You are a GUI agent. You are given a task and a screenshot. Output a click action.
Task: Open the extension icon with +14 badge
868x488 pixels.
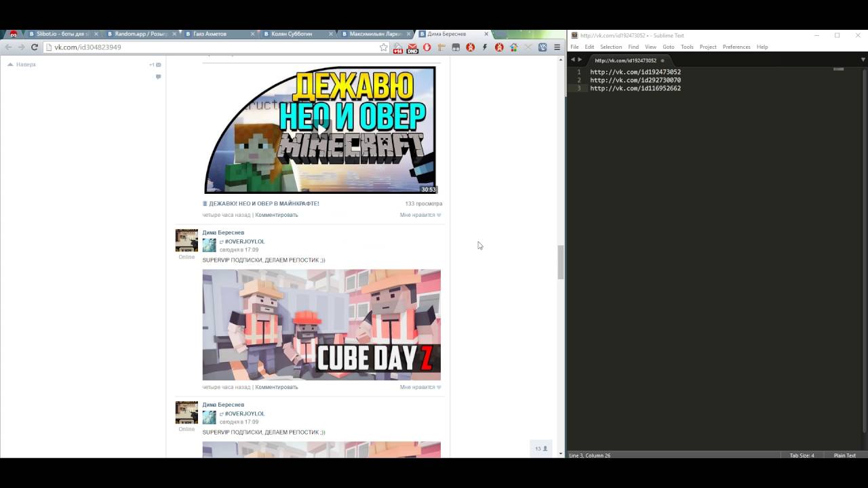pyautogui.click(x=398, y=47)
